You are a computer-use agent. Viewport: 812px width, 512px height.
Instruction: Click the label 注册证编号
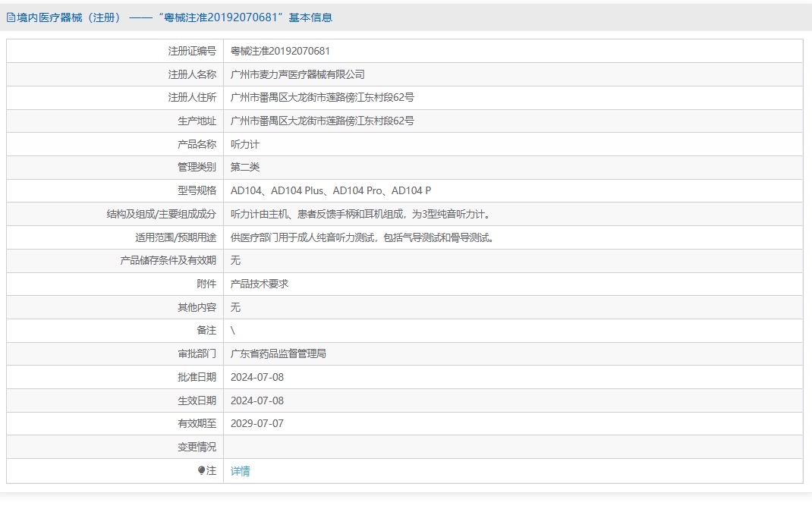click(192, 51)
